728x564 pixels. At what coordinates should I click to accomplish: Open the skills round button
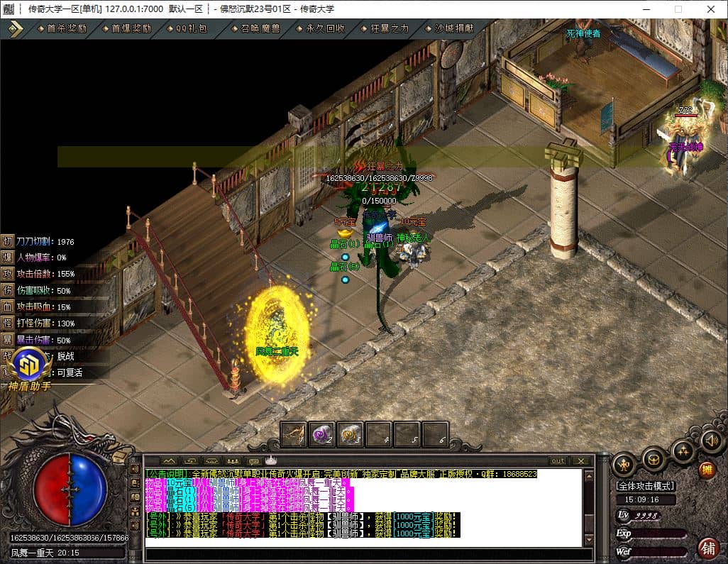pos(683,450)
